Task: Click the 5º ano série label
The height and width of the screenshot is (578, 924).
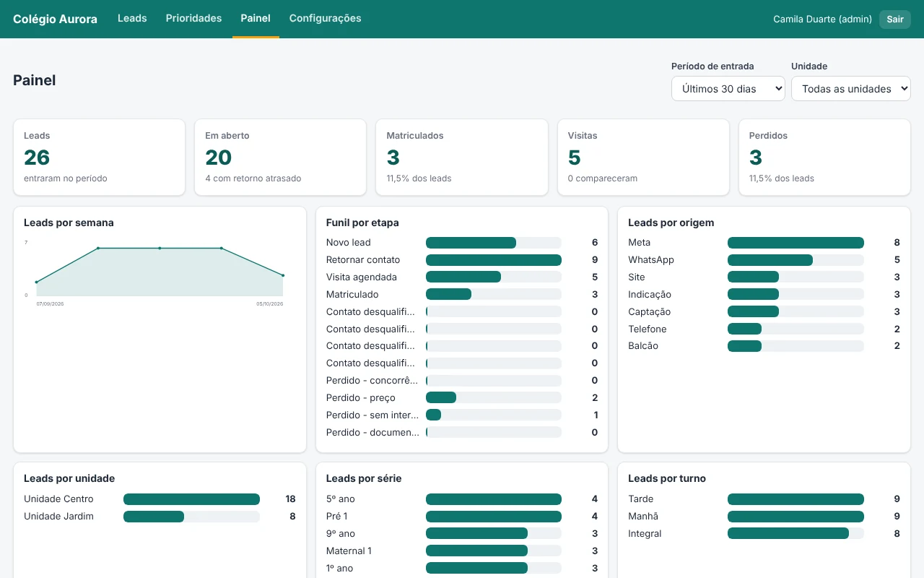Action: point(341,499)
